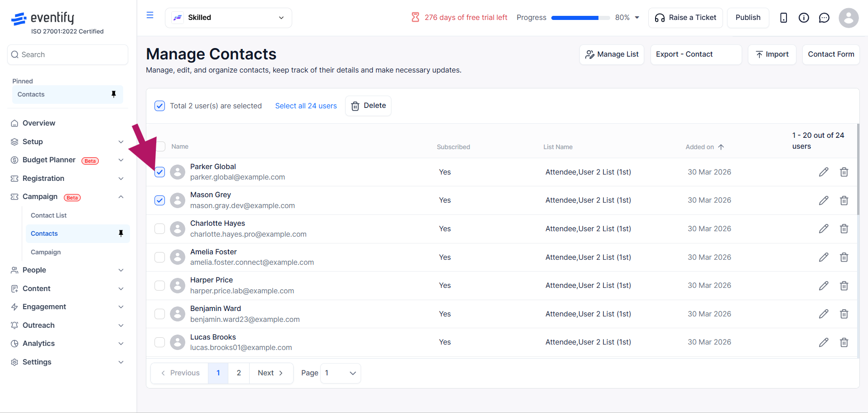Expand the People sidebar section
This screenshot has width=868, height=413.
[x=68, y=270]
